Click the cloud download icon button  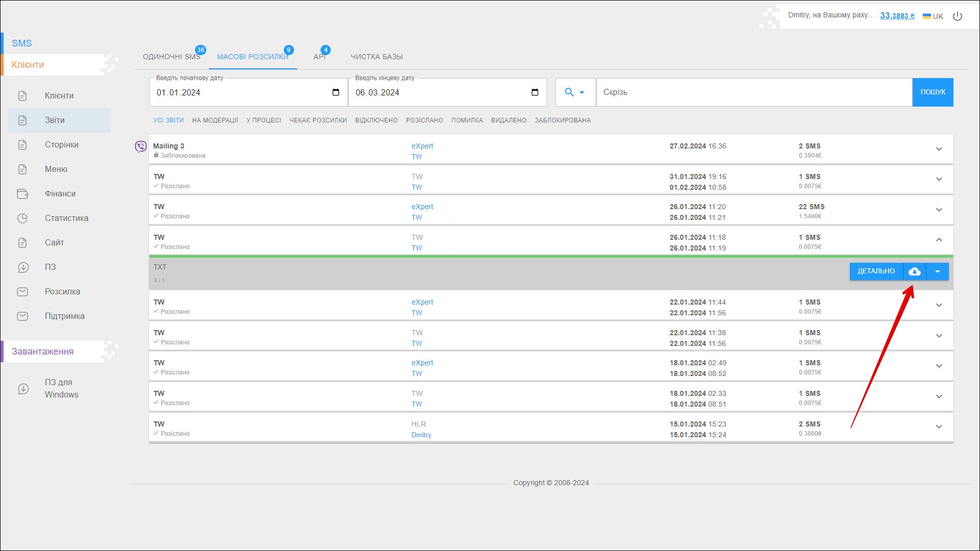(x=915, y=271)
